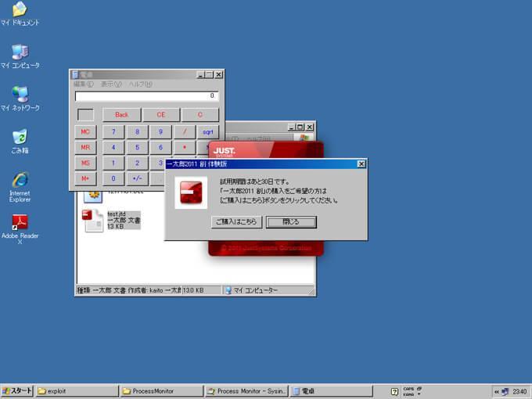Viewport: 532px width, 399px height.
Task: Click the 2 key on the calculator
Action: tap(137, 163)
